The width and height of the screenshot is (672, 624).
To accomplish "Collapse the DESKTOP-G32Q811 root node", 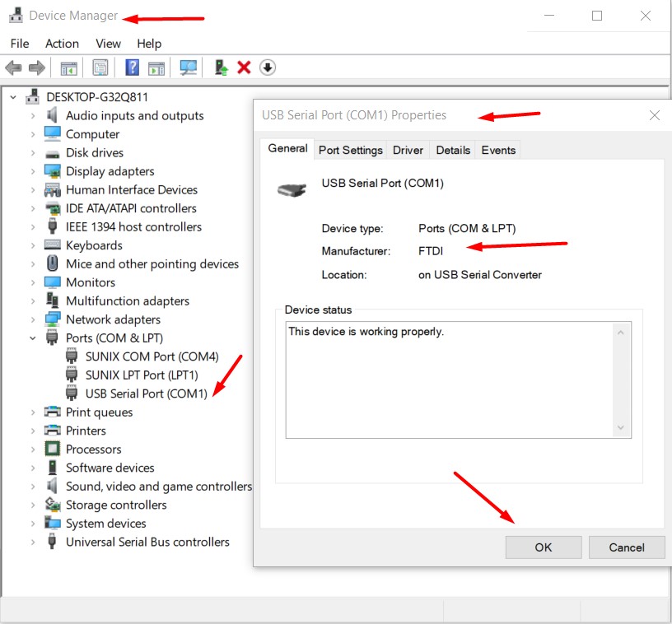I will point(13,97).
